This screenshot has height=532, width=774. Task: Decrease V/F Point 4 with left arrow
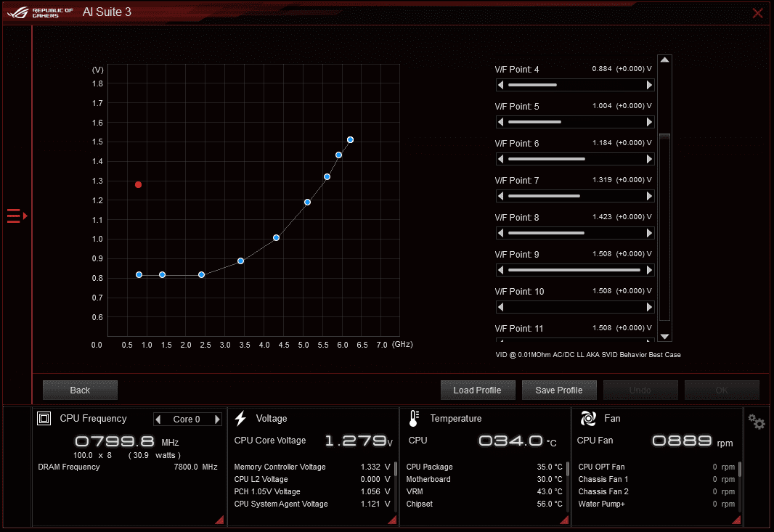coord(500,85)
